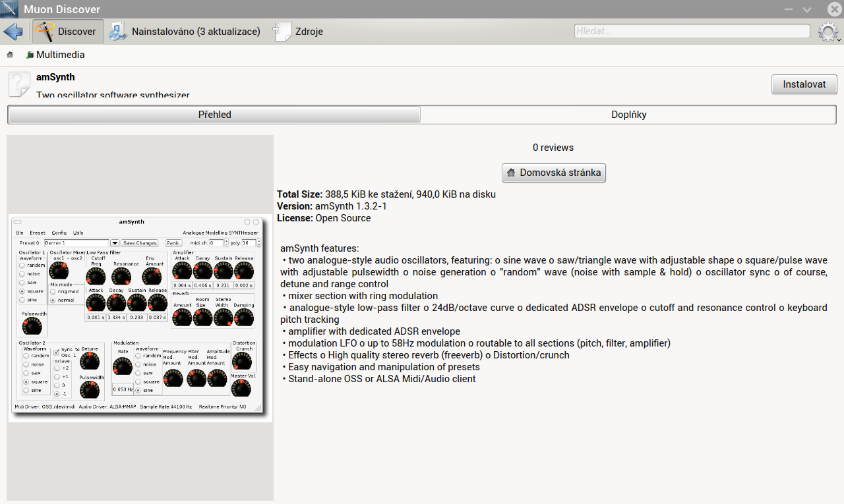844x504 pixels.
Task: Click "Two oscillator software synthesizer" subtitle
Action: coord(113,95)
